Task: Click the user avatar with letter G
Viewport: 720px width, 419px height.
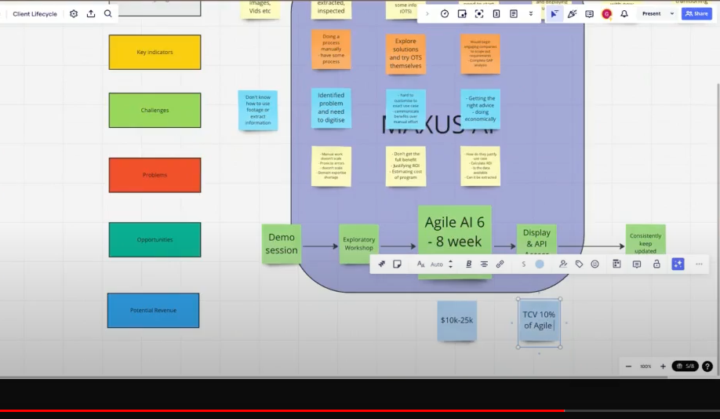Action: click(x=607, y=14)
